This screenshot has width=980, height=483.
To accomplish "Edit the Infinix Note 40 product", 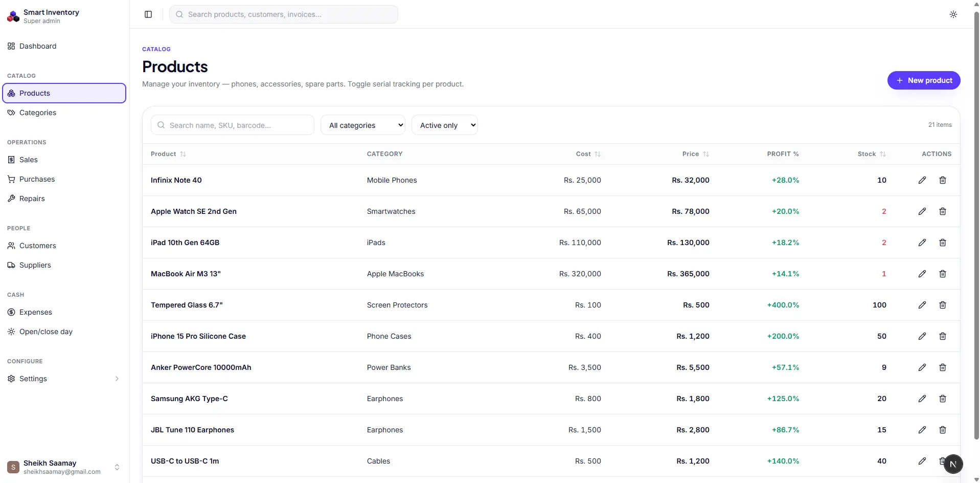I will [x=922, y=180].
